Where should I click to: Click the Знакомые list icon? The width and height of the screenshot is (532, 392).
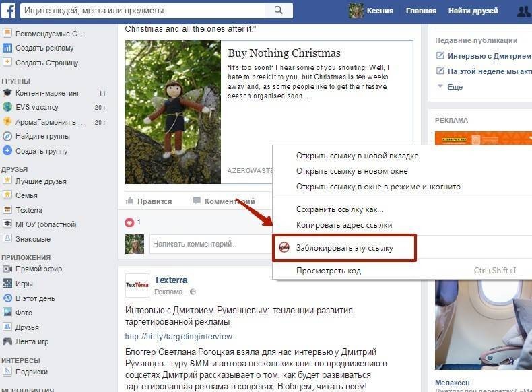click(x=7, y=238)
